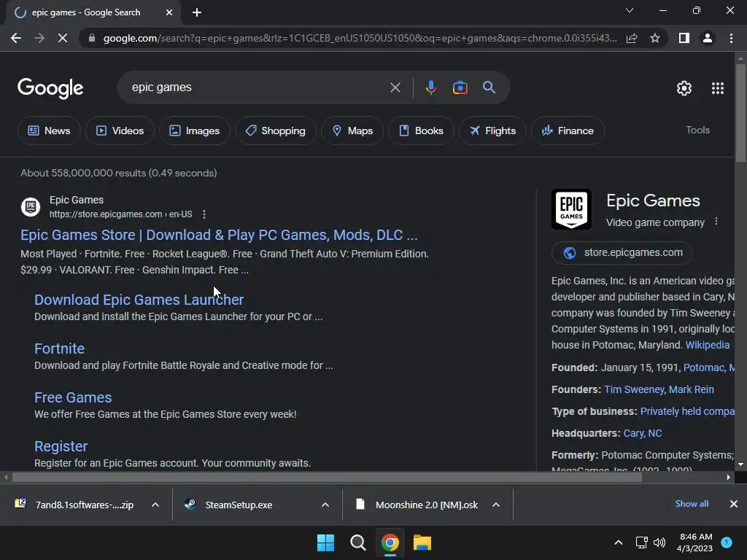Image resolution: width=747 pixels, height=560 pixels.
Task: Click the Google logo
Action: [50, 88]
